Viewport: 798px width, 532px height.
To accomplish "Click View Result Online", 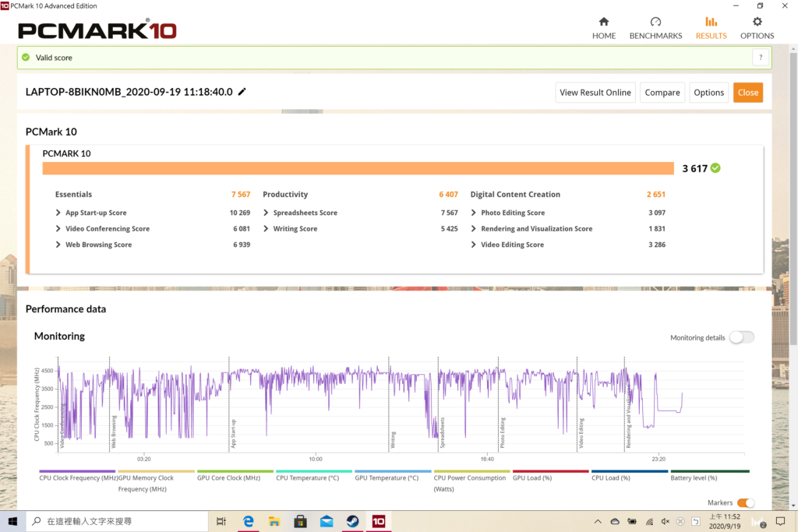I will coord(595,93).
